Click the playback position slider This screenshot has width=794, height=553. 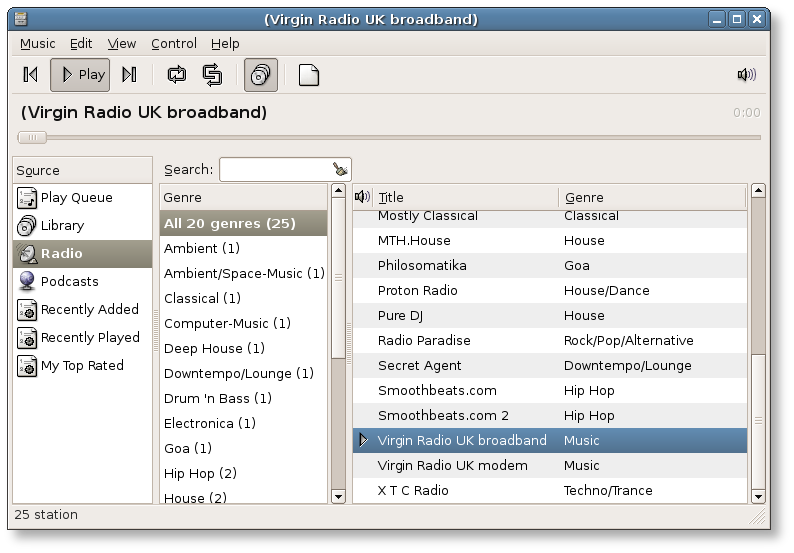[x=390, y=138]
